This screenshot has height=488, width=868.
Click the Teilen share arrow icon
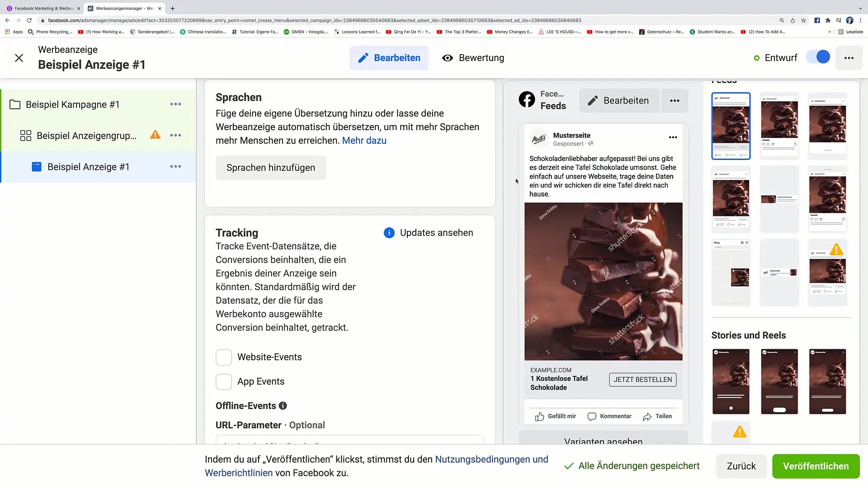click(x=647, y=417)
